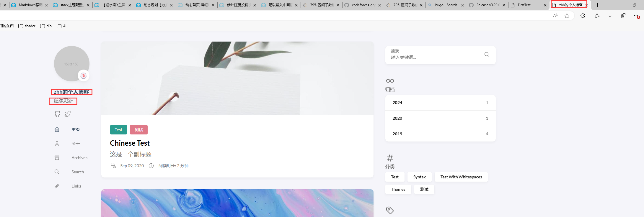Open the Chinese Test article title
This screenshot has width=644, height=217.
[x=130, y=143]
